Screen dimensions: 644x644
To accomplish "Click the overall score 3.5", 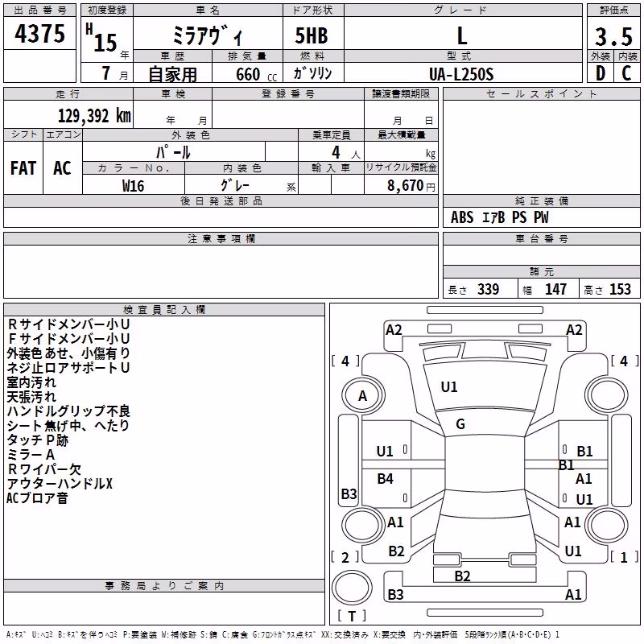I will coord(613,36).
